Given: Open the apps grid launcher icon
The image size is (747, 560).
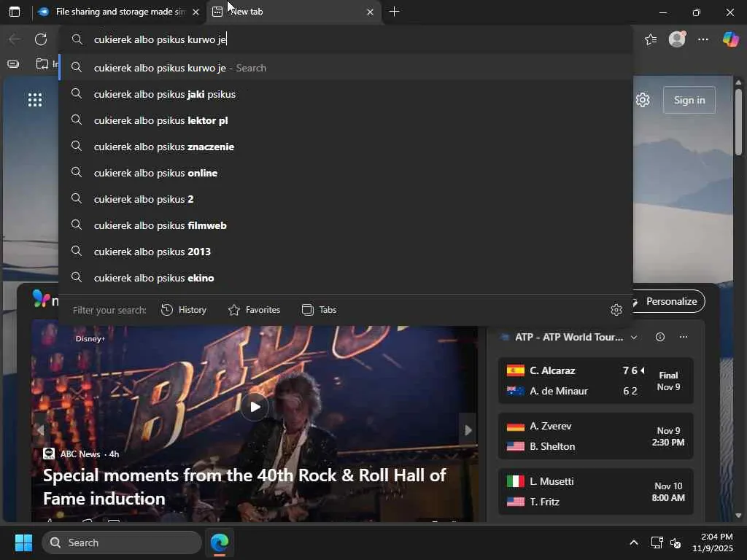Looking at the screenshot, I should click(x=35, y=99).
